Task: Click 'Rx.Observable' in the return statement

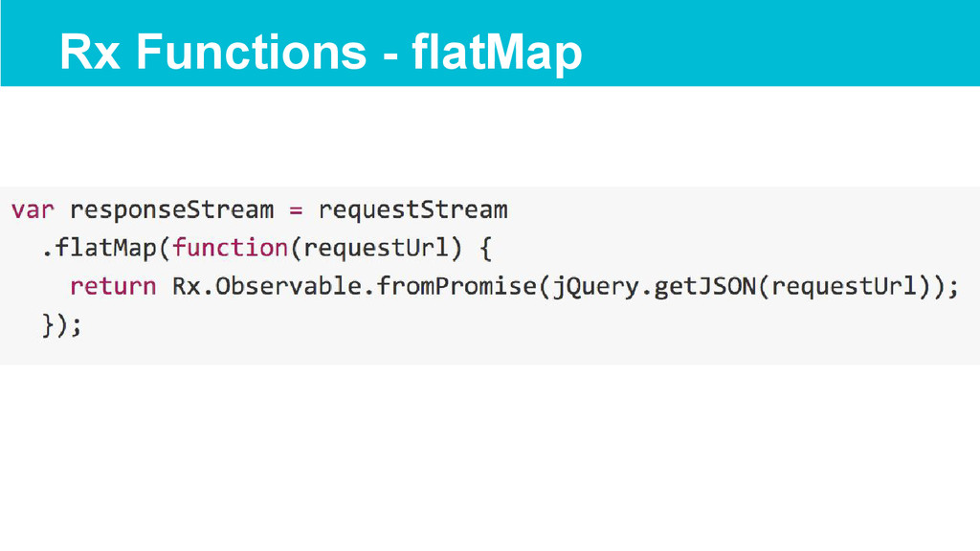Action: [x=266, y=286]
